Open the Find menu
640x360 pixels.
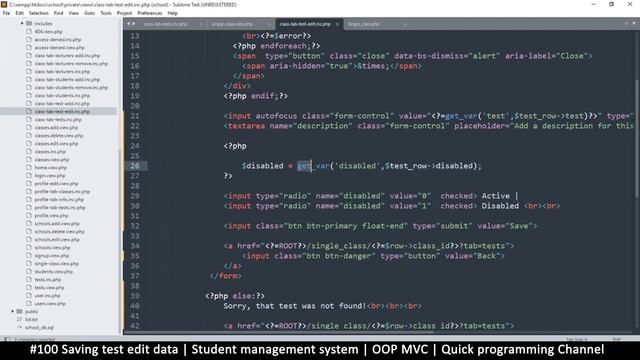pyautogui.click(x=58, y=13)
